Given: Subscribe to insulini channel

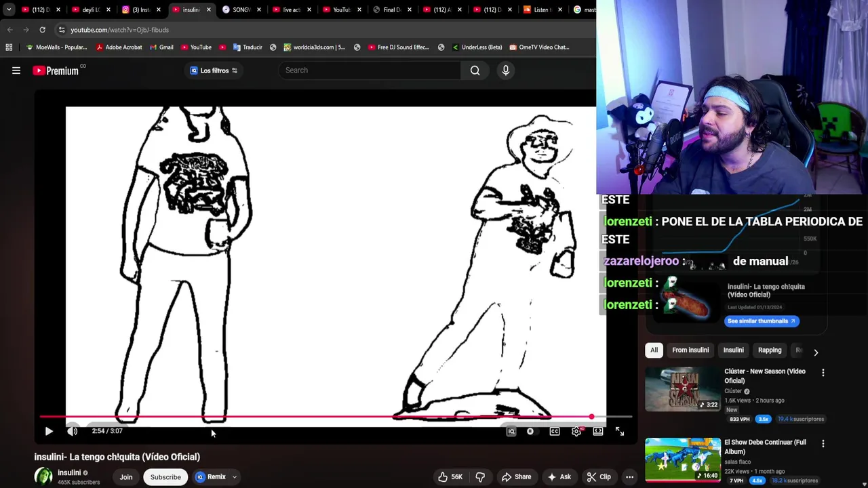Looking at the screenshot, I should [165, 477].
